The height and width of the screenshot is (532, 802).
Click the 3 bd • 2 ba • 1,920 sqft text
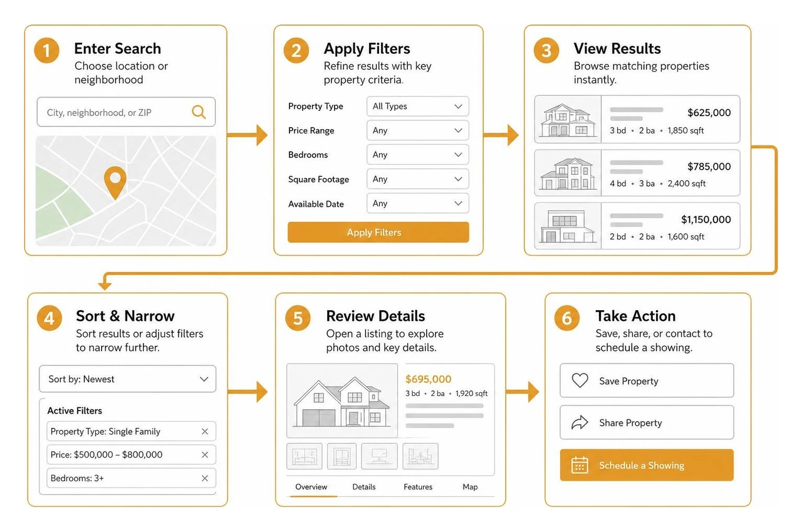click(x=447, y=394)
